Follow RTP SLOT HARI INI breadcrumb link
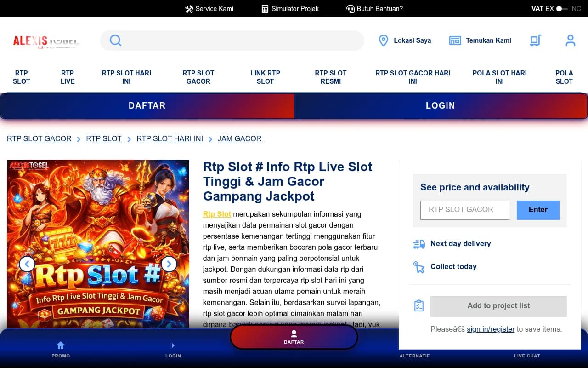The width and height of the screenshot is (588, 368). 170,138
